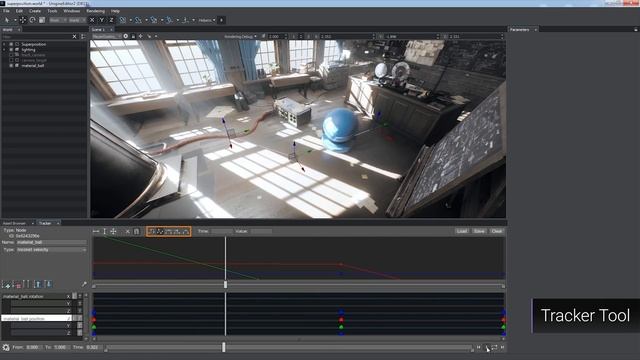Open the Tools menu
The width and height of the screenshot is (640, 360).
pos(52,11)
